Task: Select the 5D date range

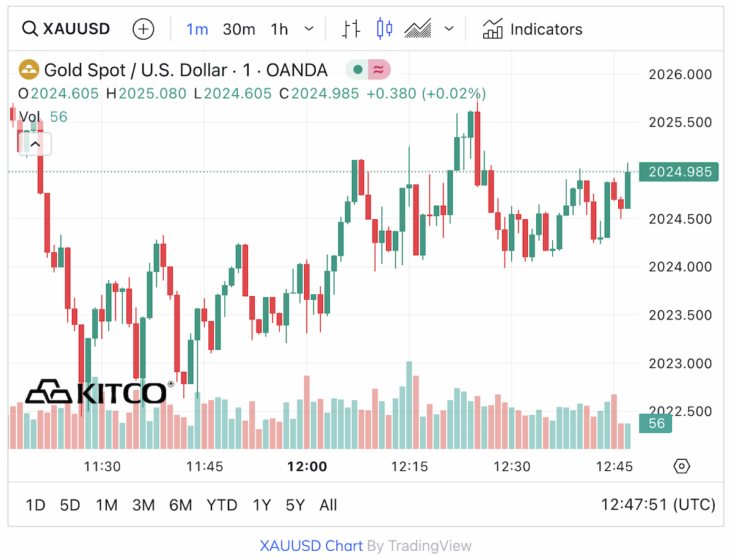Action: [x=70, y=505]
